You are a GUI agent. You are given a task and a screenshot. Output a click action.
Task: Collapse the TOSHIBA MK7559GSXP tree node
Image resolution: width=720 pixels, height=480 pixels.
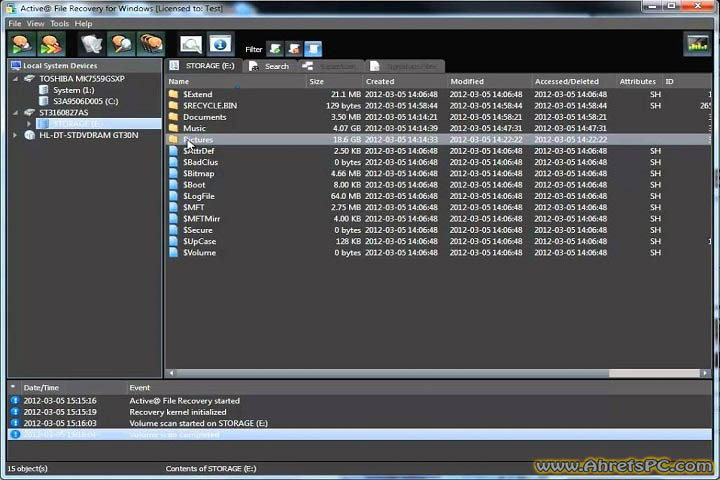(15, 79)
